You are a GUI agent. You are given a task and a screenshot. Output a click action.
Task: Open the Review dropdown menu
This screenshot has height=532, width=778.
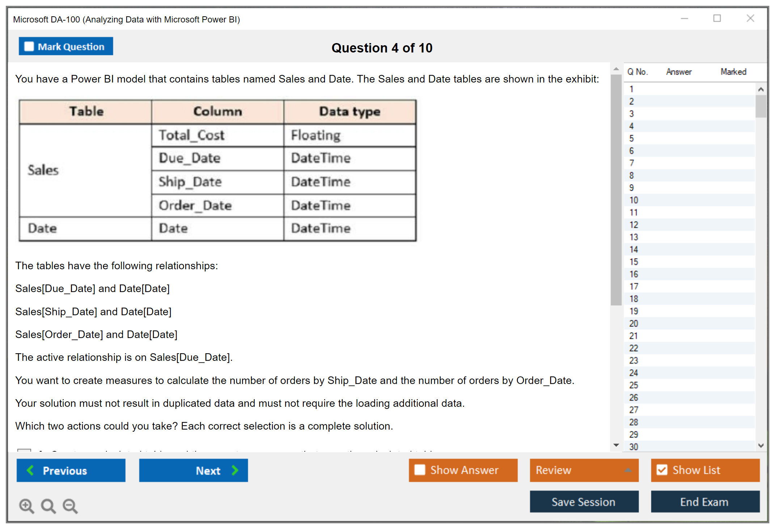click(x=628, y=470)
